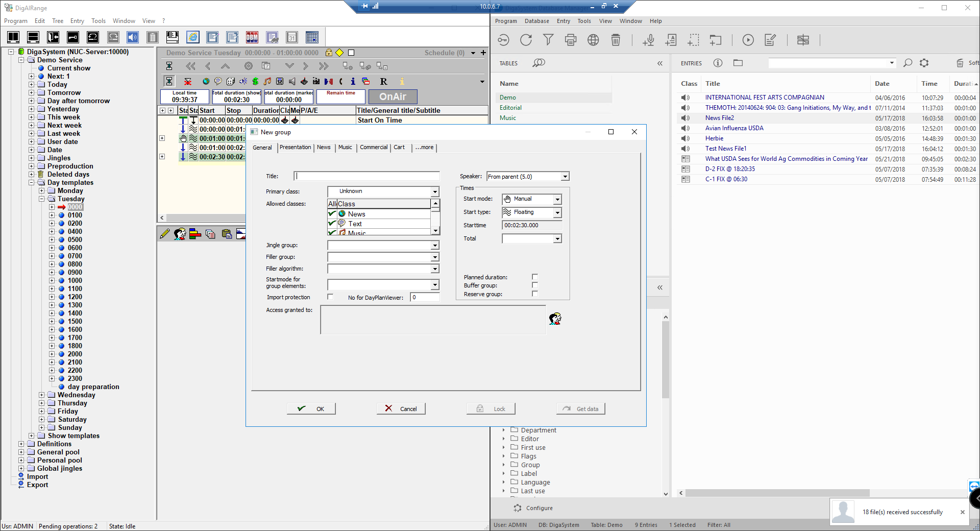The image size is (980, 531).
Task: Click the play preview icon
Action: [x=748, y=40]
